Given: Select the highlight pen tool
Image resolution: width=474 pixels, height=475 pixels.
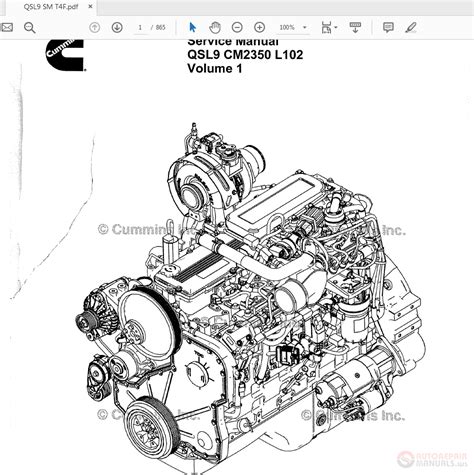Looking at the screenshot, I should point(411,27).
